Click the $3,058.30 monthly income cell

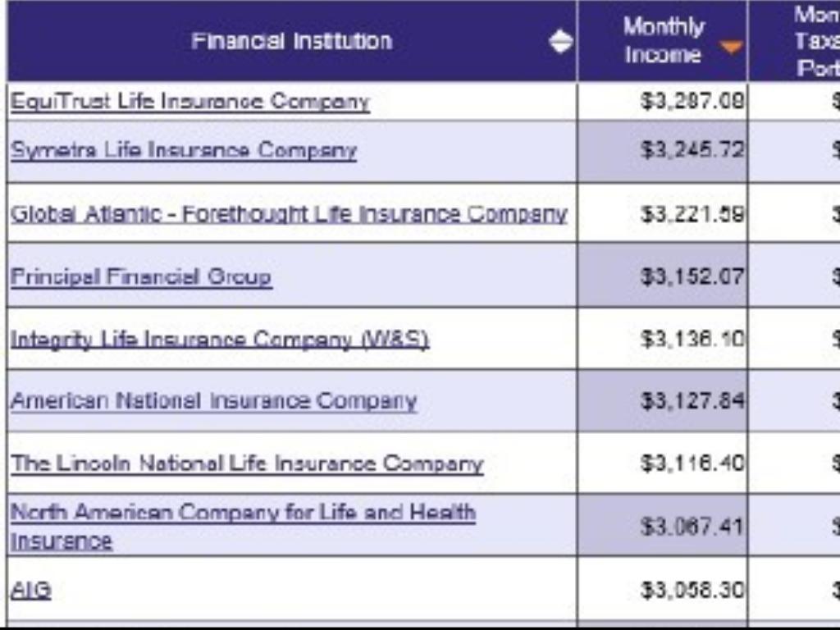[x=692, y=590]
